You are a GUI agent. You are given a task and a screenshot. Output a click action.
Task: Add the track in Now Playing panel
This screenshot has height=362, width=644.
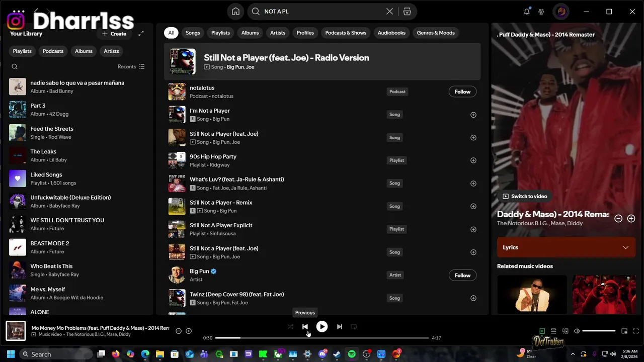(631, 218)
